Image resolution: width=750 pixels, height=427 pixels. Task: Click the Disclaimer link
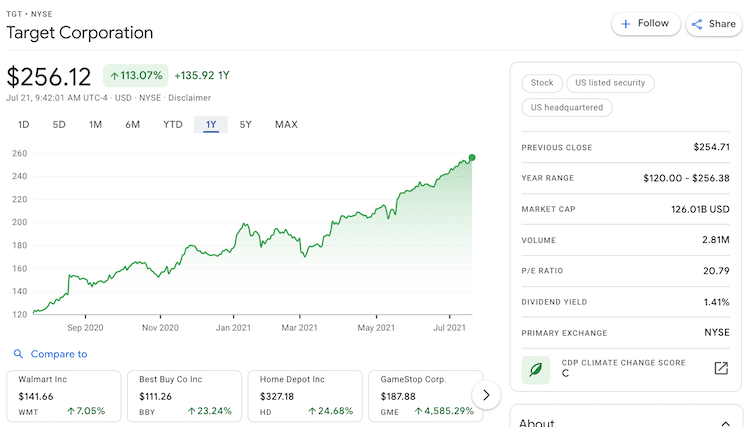pos(189,98)
